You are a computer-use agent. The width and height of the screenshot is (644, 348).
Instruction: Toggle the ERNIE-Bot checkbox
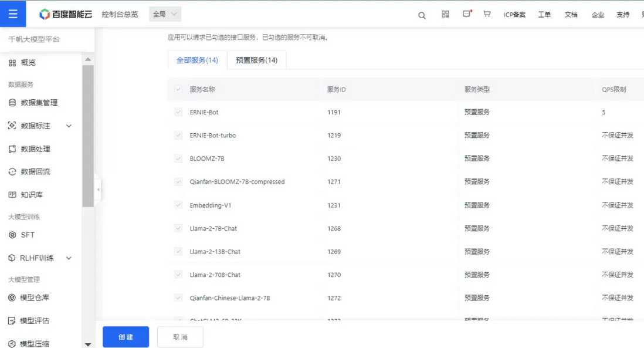coord(178,112)
